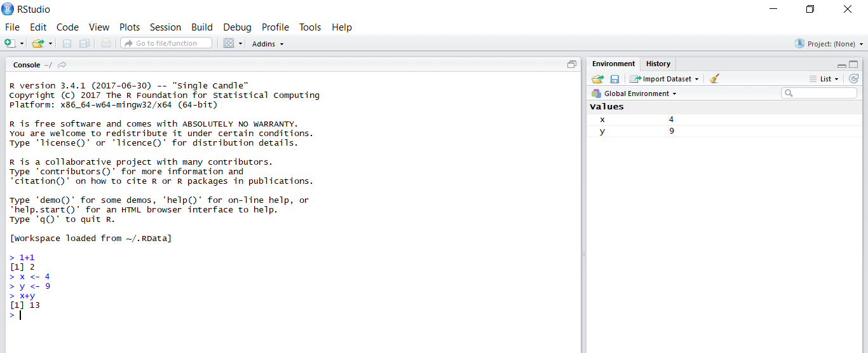The image size is (868, 353).
Task: Click the value 4 for x
Action: [671, 120]
